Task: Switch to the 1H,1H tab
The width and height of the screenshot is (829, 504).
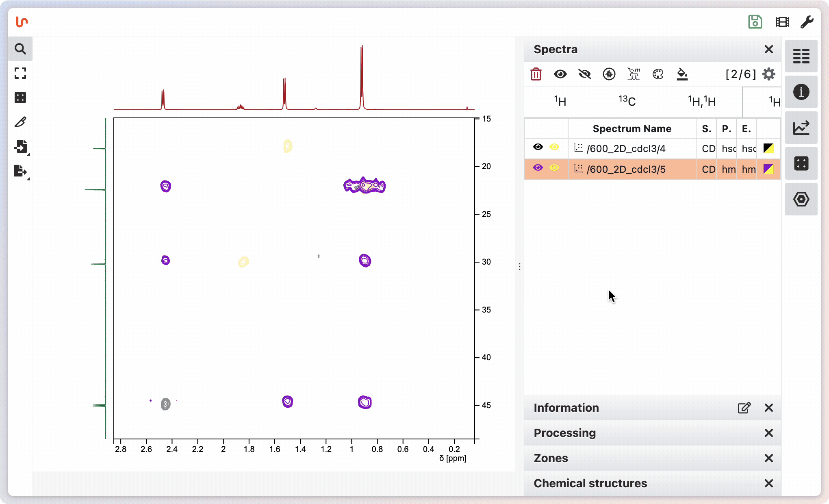Action: pyautogui.click(x=701, y=101)
